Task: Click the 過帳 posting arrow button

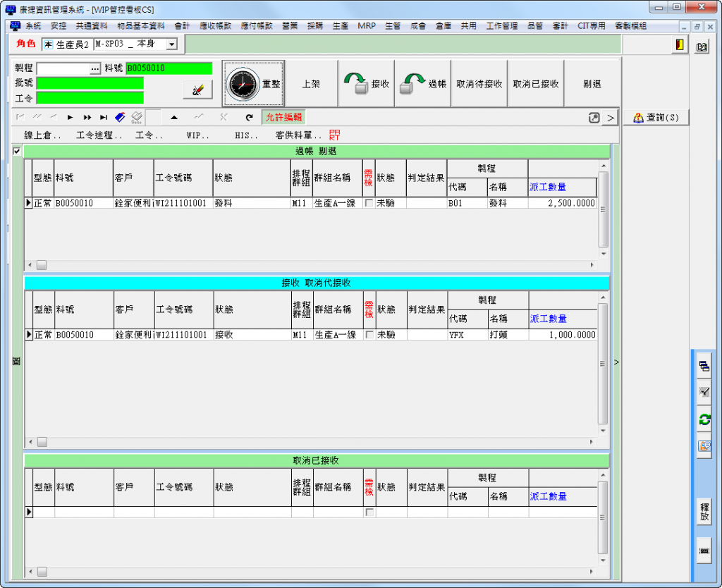Action: tap(422, 84)
